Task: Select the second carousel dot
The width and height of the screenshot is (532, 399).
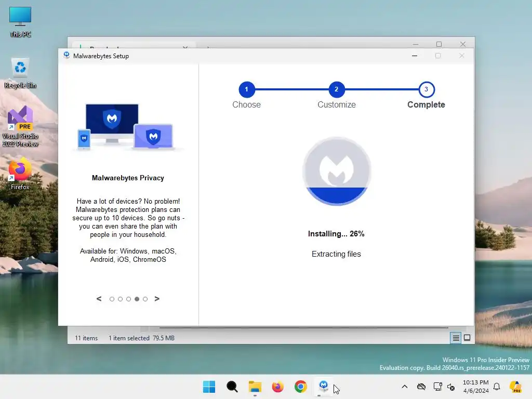Action: click(120, 299)
